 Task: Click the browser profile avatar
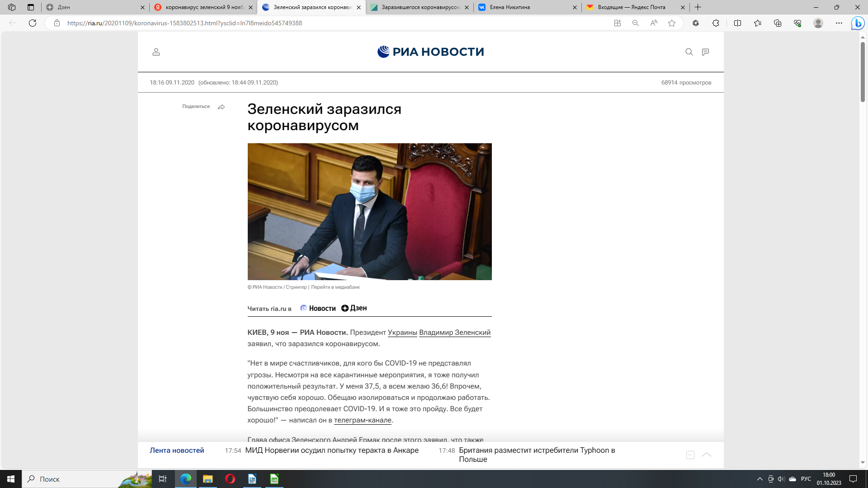818,23
